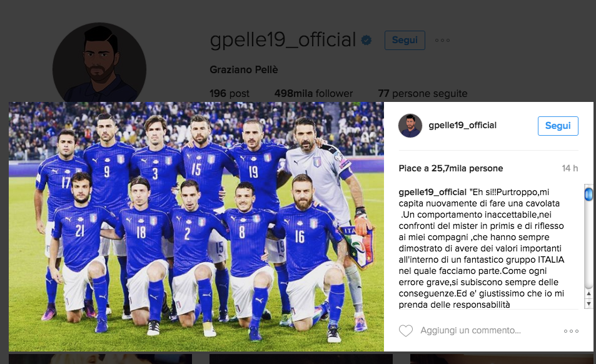Click the verified badge next to gpelle19_official

click(366, 40)
